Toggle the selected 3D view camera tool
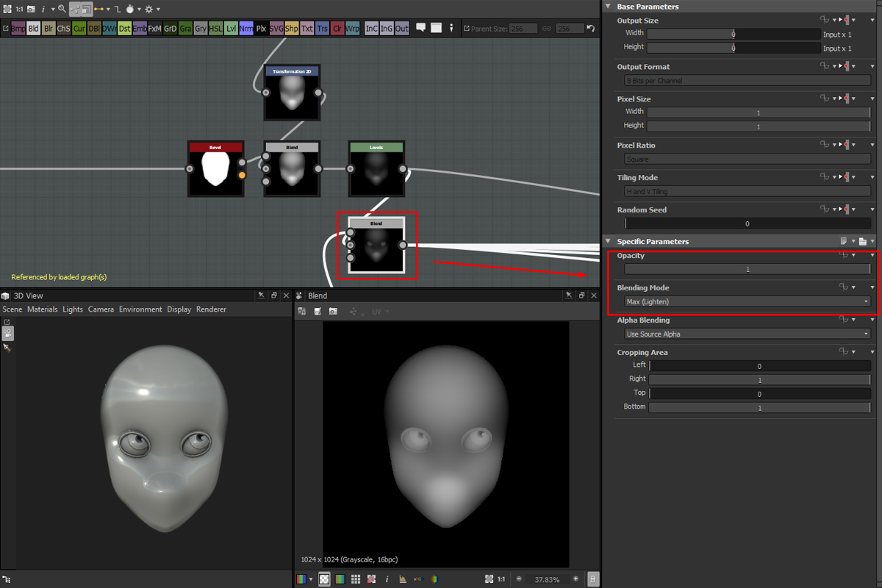 coord(7,334)
